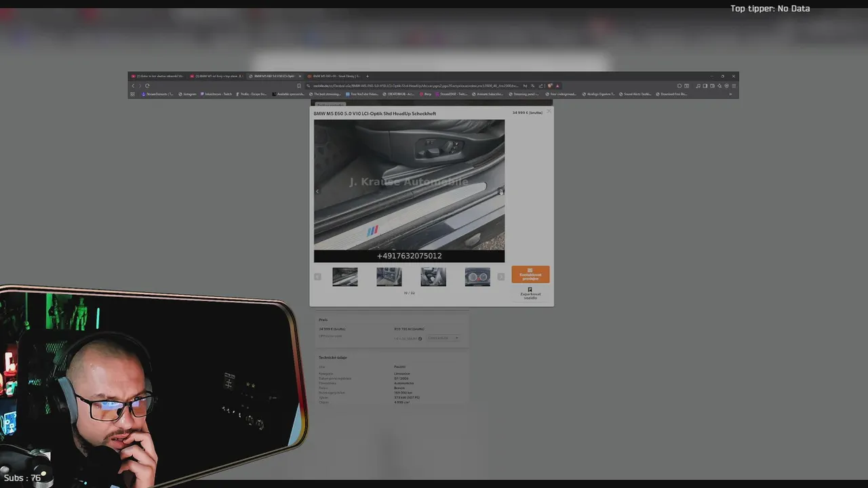Select the door sill thumbnail

pyautogui.click(x=344, y=277)
